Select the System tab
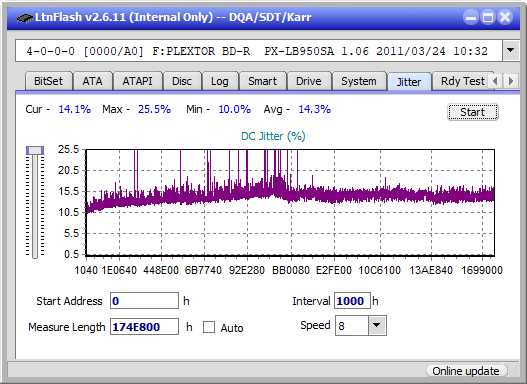 [x=359, y=81]
